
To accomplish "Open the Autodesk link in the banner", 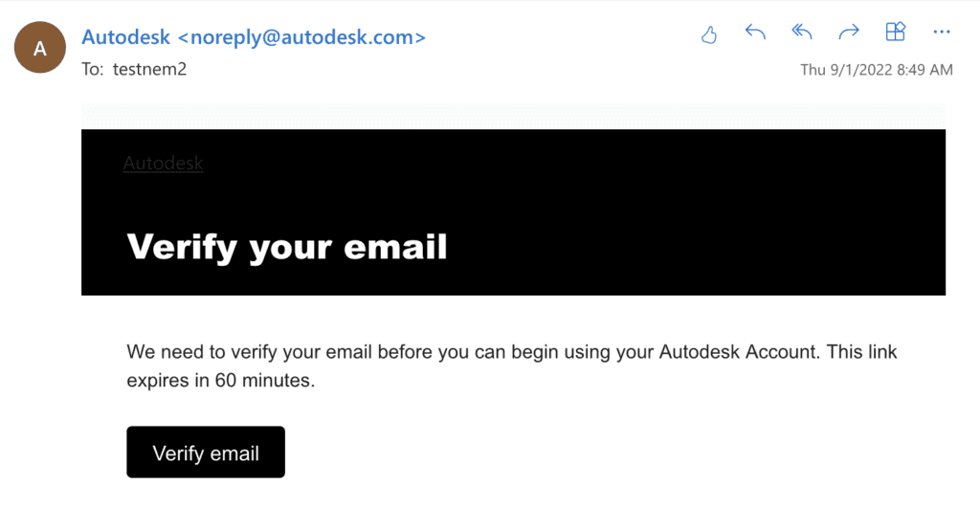I will [164, 164].
